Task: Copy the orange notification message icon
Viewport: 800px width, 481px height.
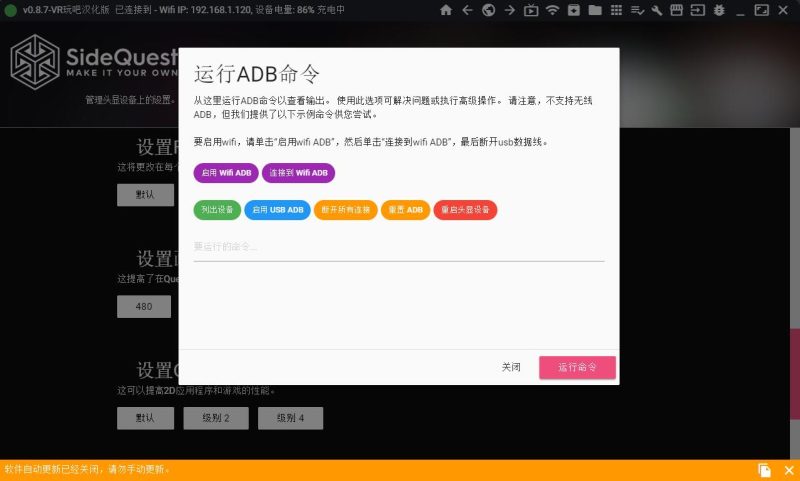Action: [x=764, y=470]
